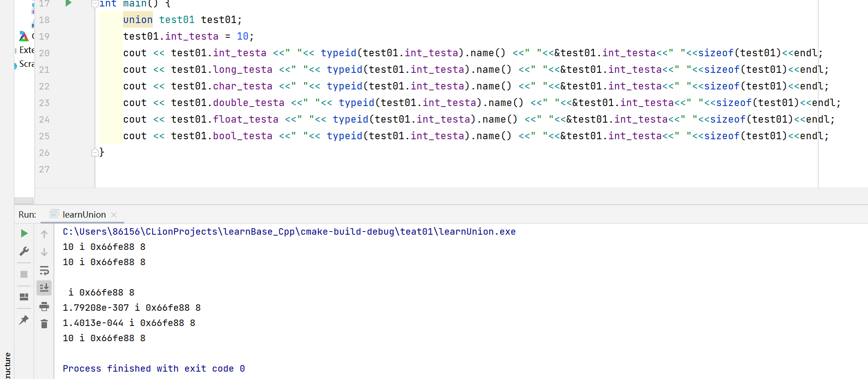
Task: Pin the Run tab
Action: (x=24, y=320)
